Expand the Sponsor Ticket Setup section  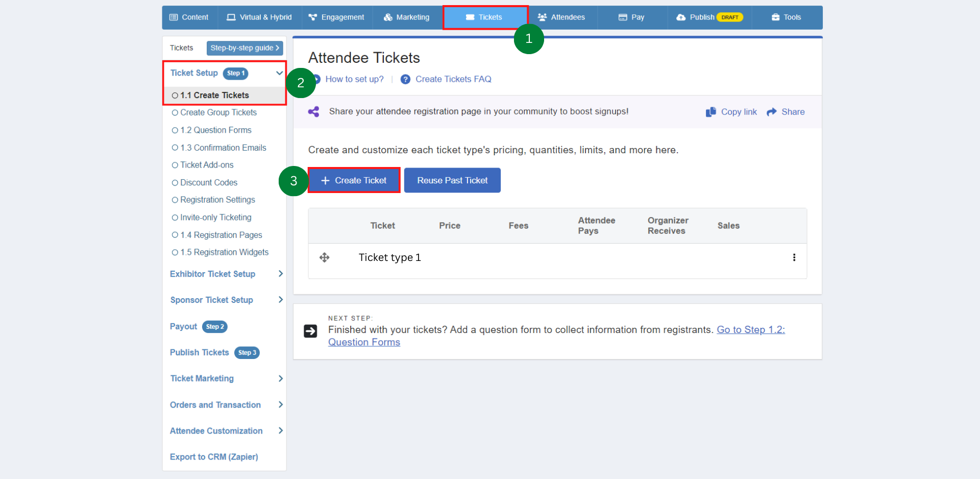coord(280,300)
